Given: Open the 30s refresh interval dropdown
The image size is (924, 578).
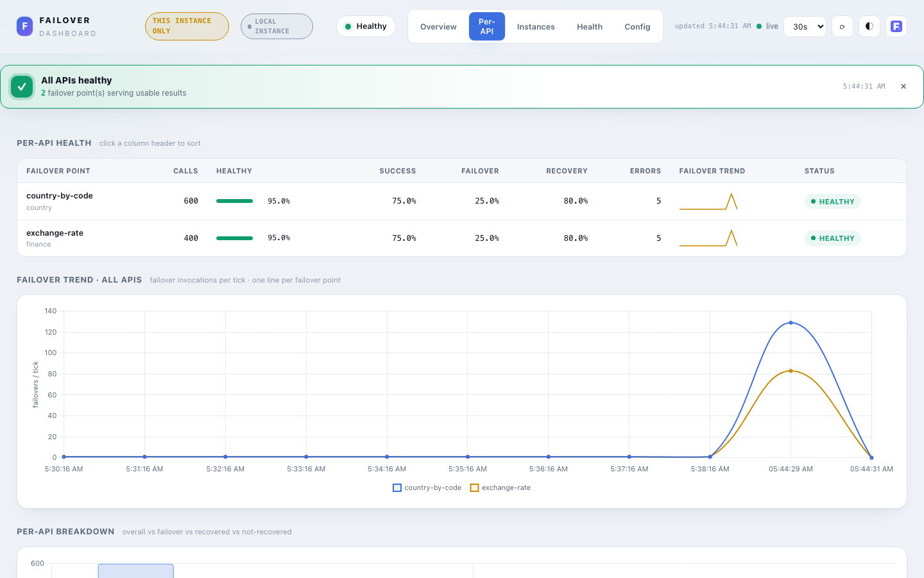Looking at the screenshot, I should (805, 26).
